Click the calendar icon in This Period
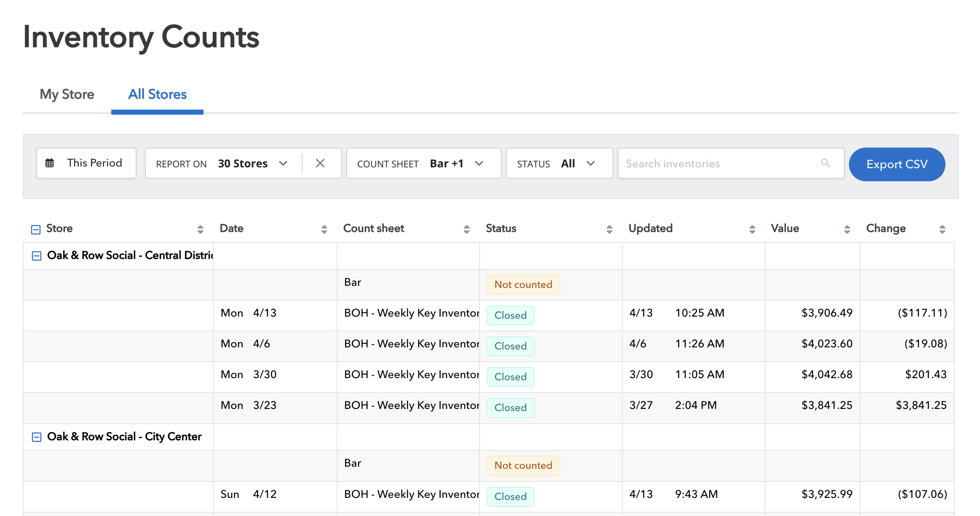 click(50, 163)
